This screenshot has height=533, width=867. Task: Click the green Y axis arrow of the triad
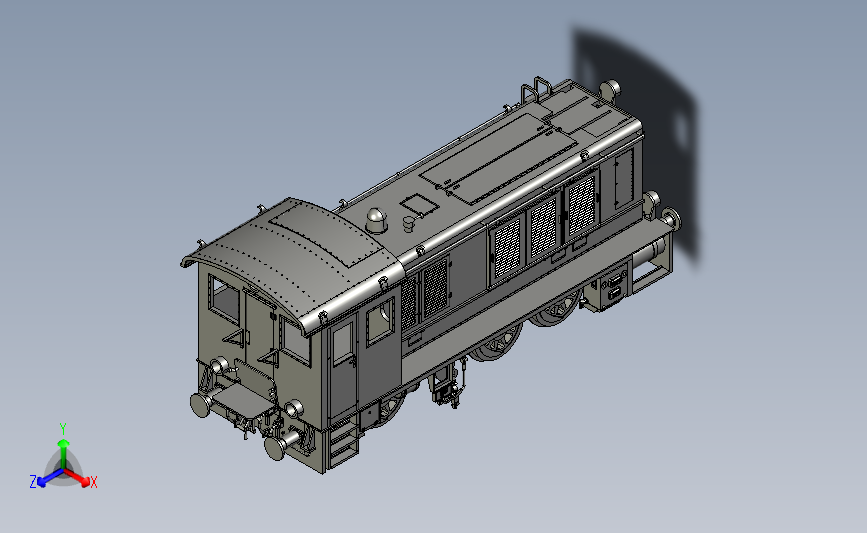(64, 454)
